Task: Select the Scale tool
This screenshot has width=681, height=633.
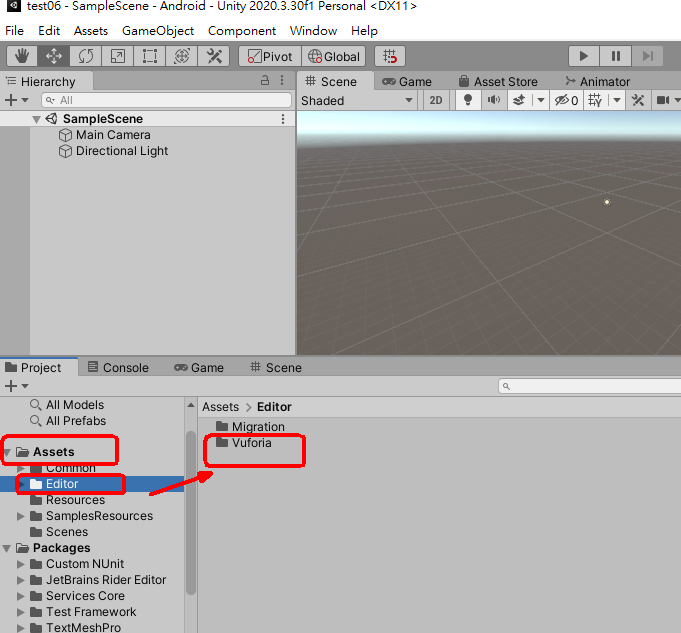Action: (118, 56)
